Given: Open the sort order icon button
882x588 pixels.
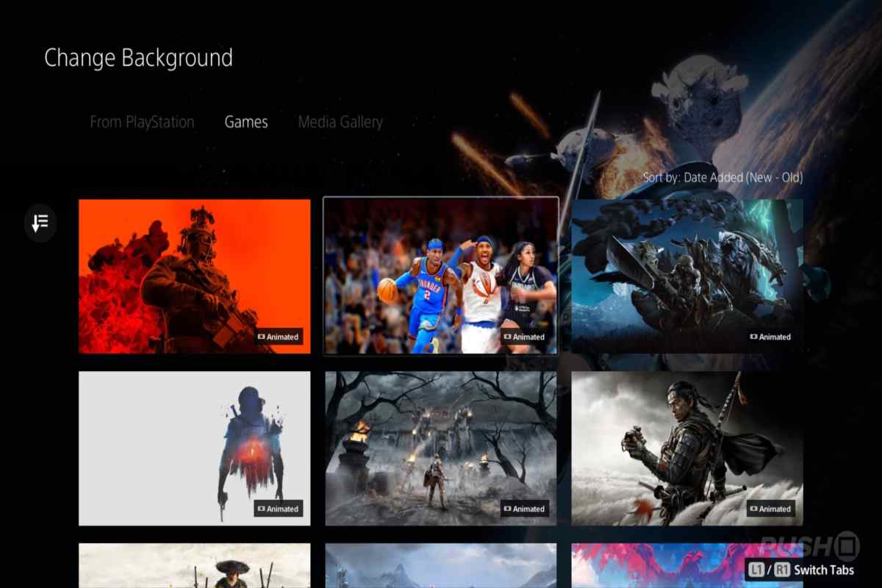Looking at the screenshot, I should coord(40,222).
